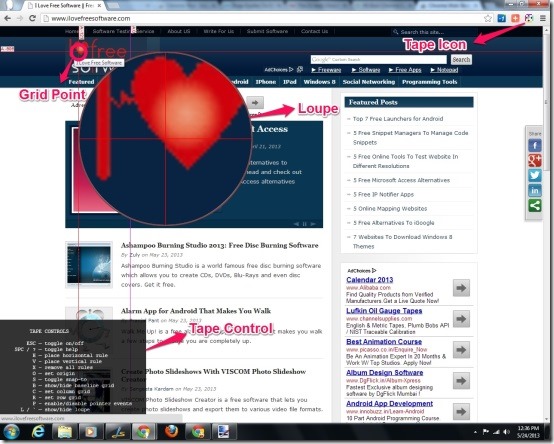Open Ashampoo Burning Studio 2013 article title

coord(219,245)
